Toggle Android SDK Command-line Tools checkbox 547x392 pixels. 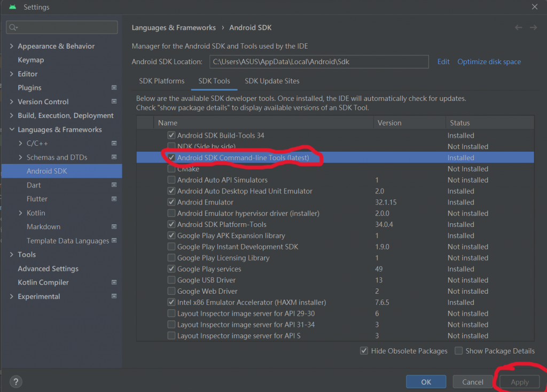[x=171, y=158]
